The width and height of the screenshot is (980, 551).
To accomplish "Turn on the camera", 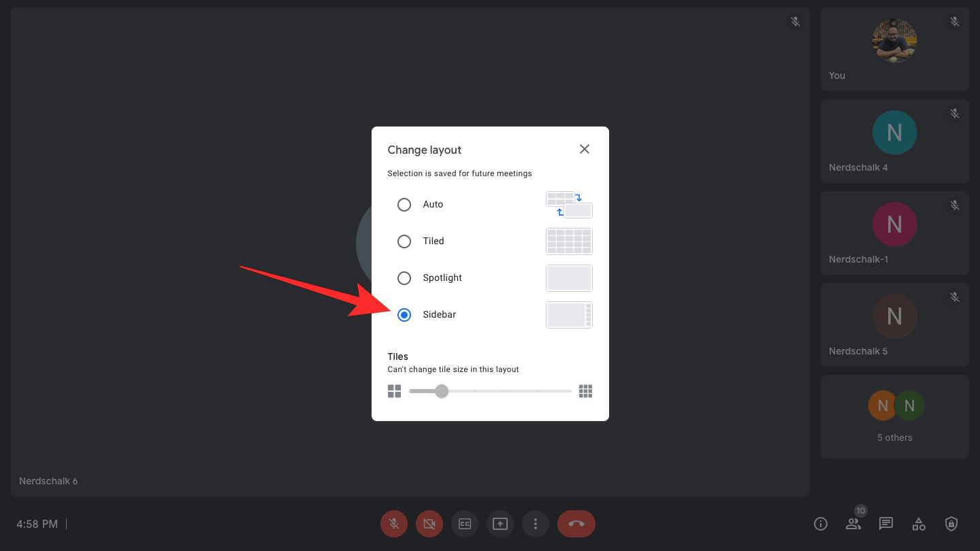I will 429,523.
